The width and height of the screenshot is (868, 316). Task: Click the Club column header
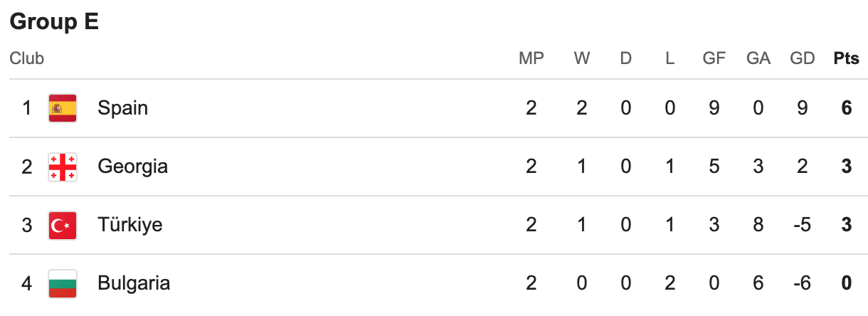pyautogui.click(x=26, y=58)
